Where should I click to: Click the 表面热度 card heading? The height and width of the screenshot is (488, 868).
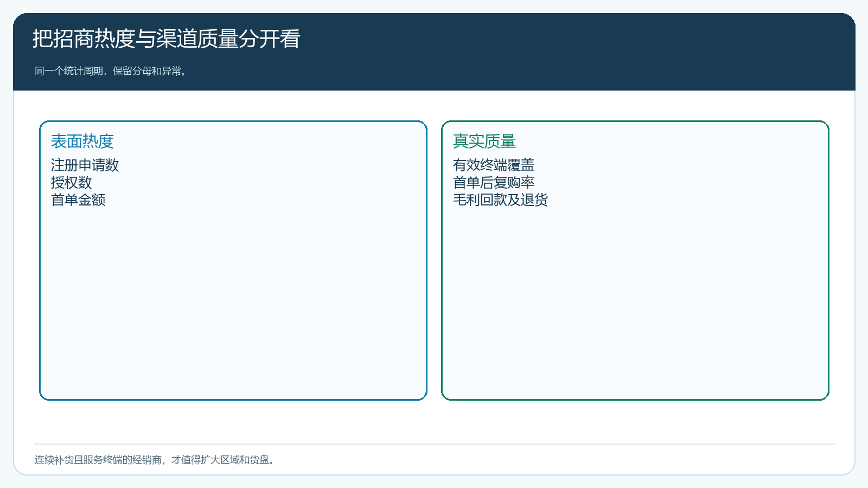[x=82, y=141]
